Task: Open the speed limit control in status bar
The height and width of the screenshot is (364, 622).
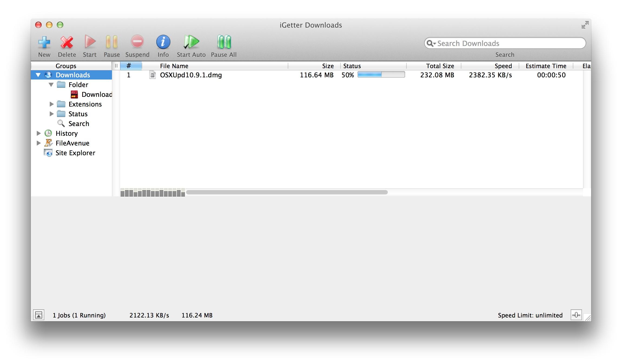Action: pos(576,315)
